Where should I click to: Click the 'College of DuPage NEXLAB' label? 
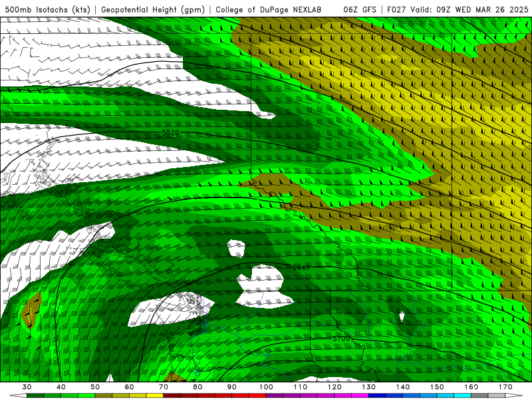(269, 9)
